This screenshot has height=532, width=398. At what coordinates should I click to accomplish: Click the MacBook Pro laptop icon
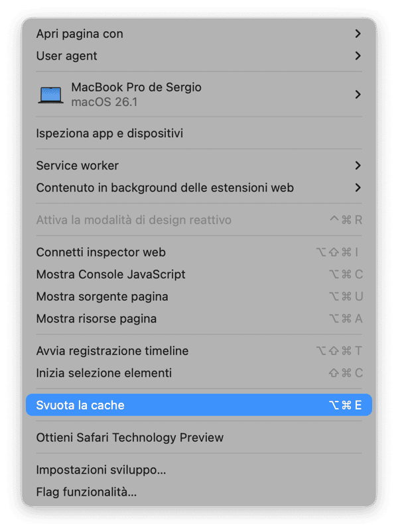click(51, 95)
